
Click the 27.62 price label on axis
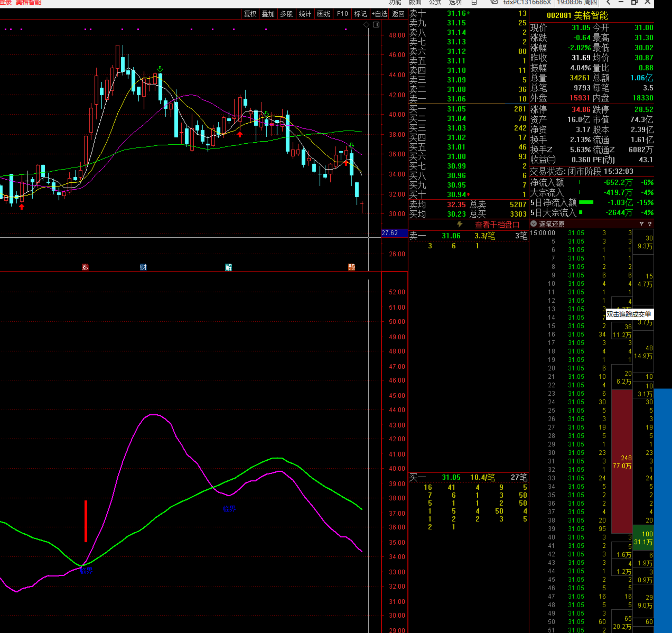pyautogui.click(x=394, y=233)
